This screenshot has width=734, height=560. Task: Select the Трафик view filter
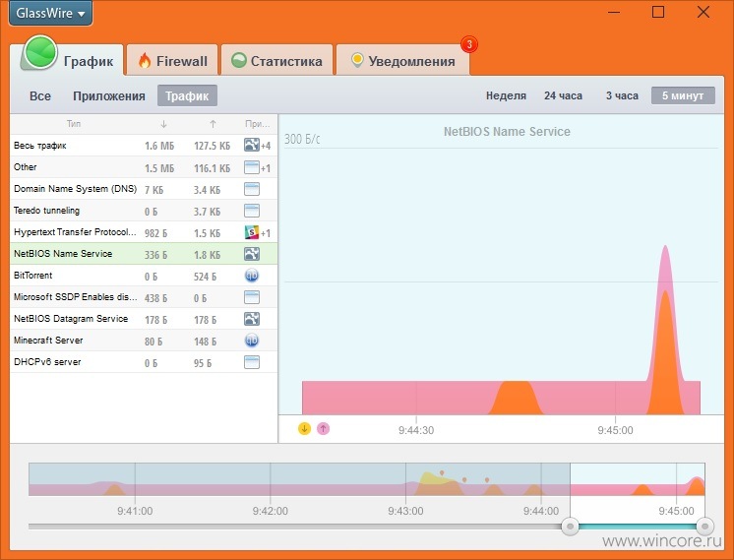coord(187,96)
